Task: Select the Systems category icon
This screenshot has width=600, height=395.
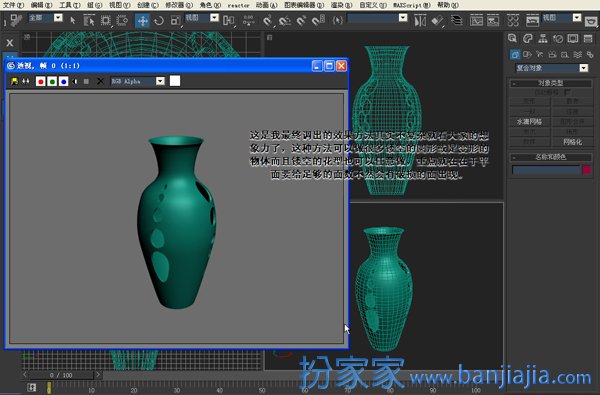Action: 590,54
